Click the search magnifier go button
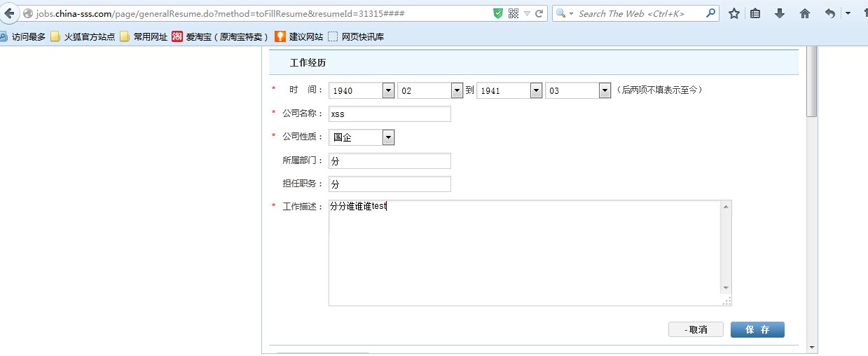The width and height of the screenshot is (868, 356). coord(711,13)
